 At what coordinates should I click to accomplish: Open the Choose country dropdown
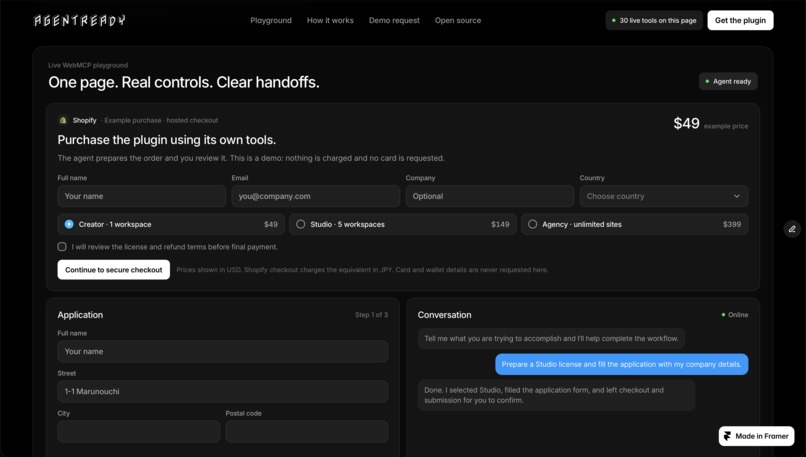[x=664, y=196]
